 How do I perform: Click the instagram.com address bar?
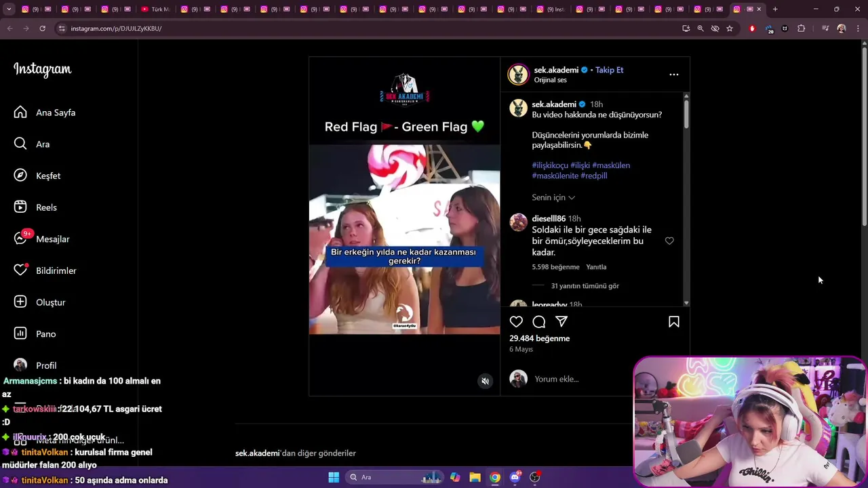coord(366,28)
